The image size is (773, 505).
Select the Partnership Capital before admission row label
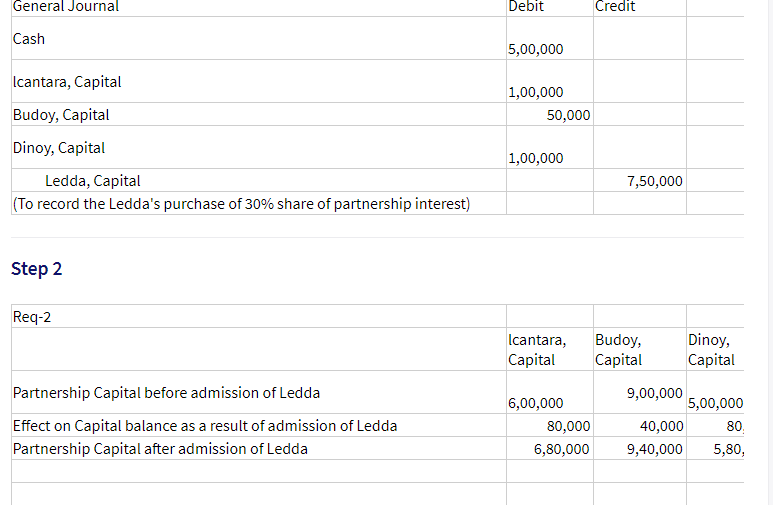(166, 392)
